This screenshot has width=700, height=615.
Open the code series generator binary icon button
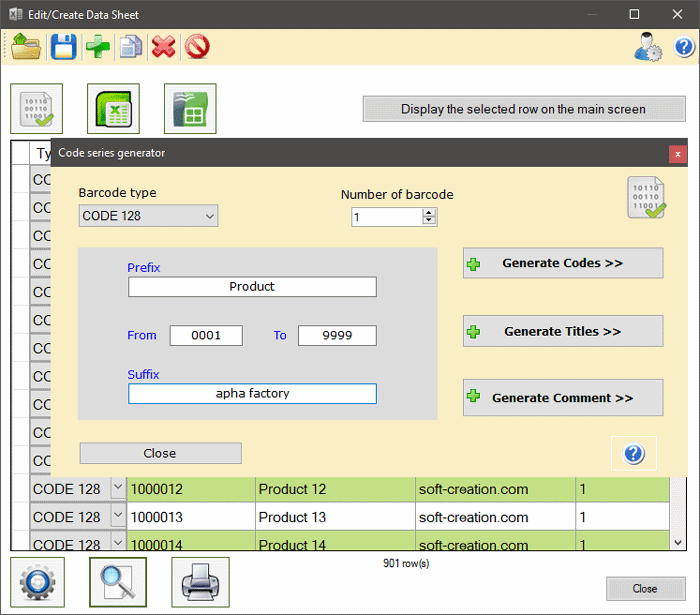(37, 108)
